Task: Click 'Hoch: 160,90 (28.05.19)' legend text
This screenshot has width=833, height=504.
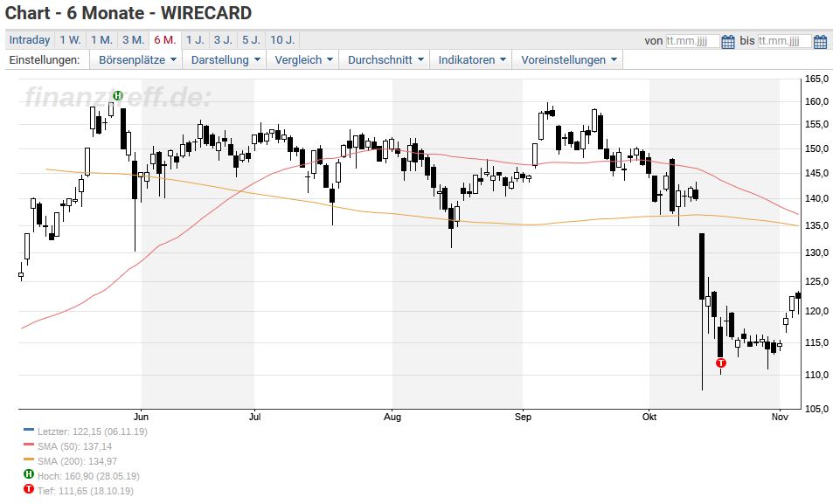Action: click(88, 476)
